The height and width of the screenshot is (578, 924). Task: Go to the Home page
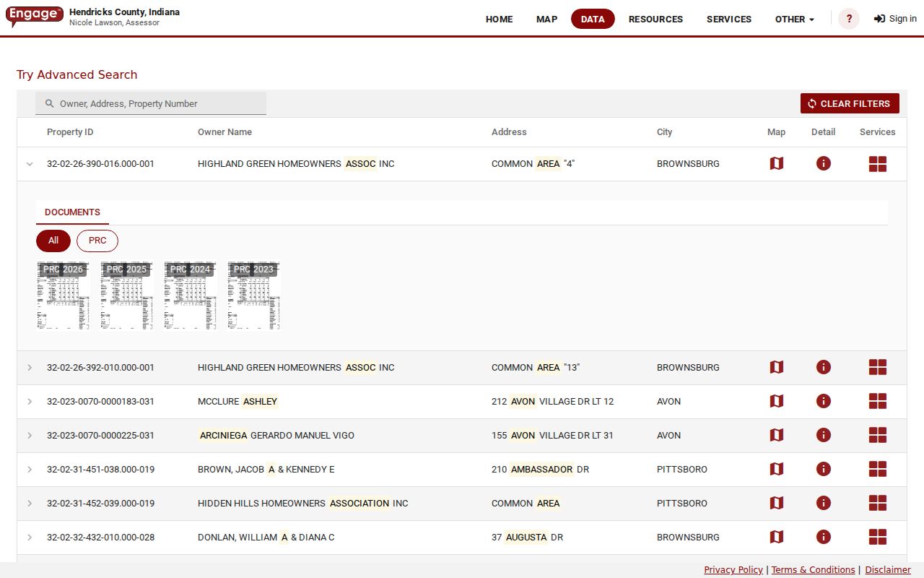[500, 20]
